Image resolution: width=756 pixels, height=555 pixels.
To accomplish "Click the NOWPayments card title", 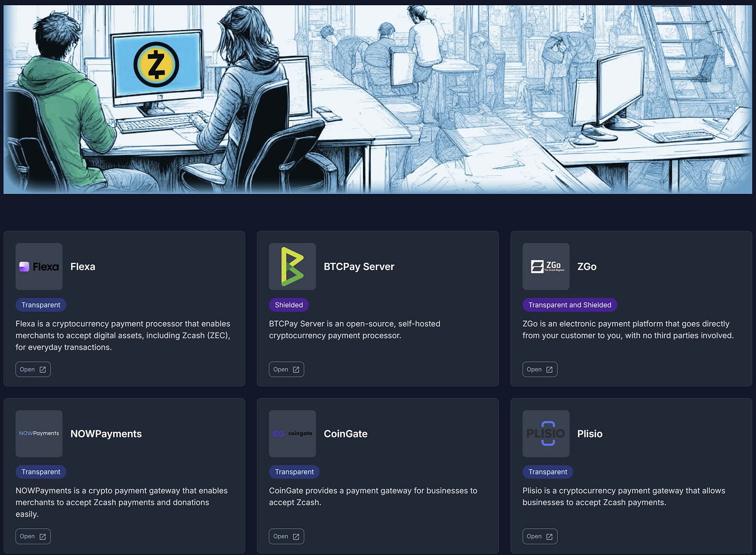I will [106, 433].
